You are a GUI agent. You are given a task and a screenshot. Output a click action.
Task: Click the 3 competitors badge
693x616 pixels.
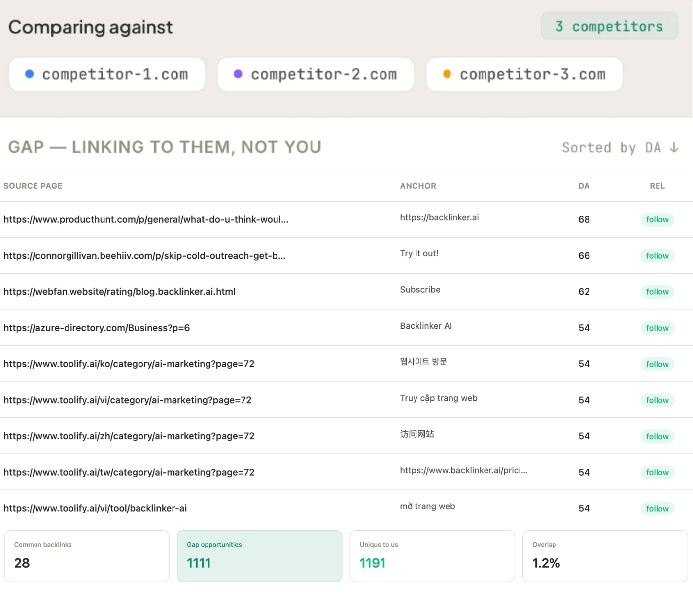tap(609, 26)
